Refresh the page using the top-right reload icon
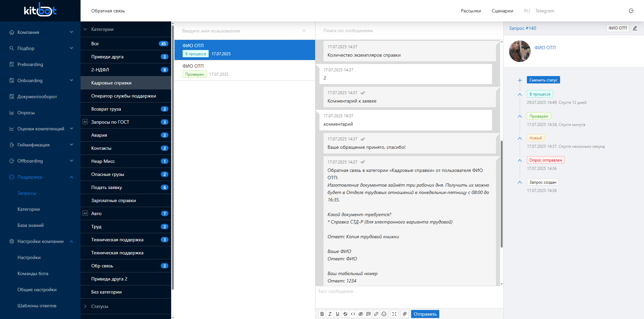This screenshot has width=644, height=319. 631,11
